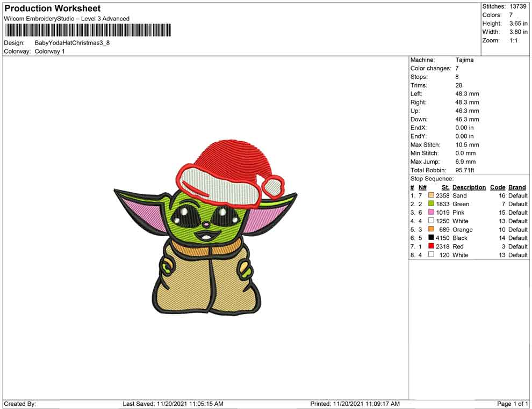Click the Orange color swatch
This screenshot has width=532, height=409.
431,229
